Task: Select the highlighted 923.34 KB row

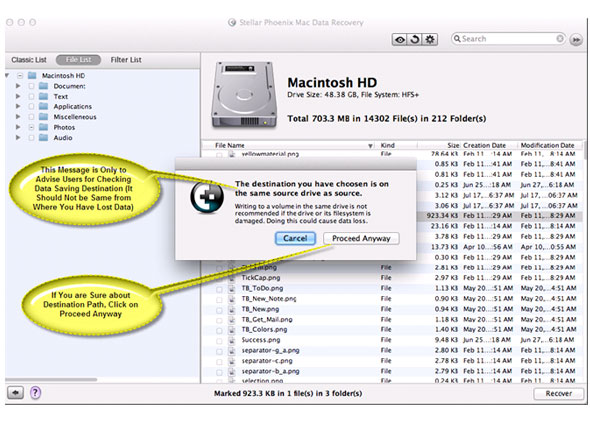Action: pyautogui.click(x=499, y=216)
